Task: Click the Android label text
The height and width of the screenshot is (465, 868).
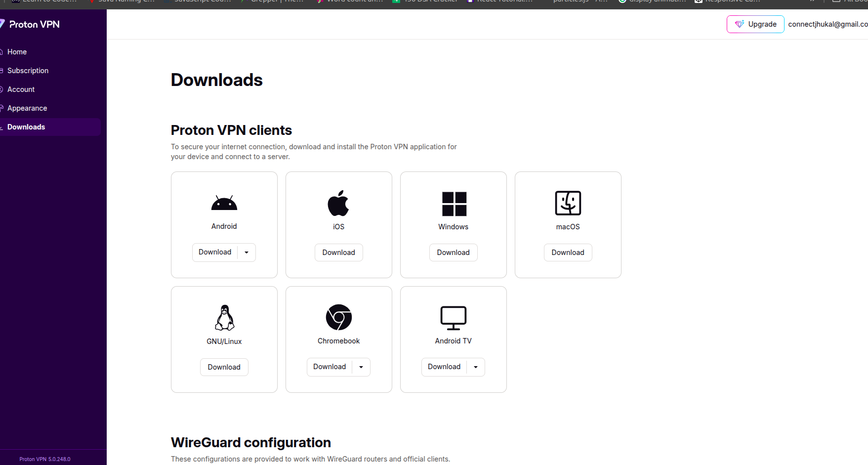Action: [x=224, y=226]
